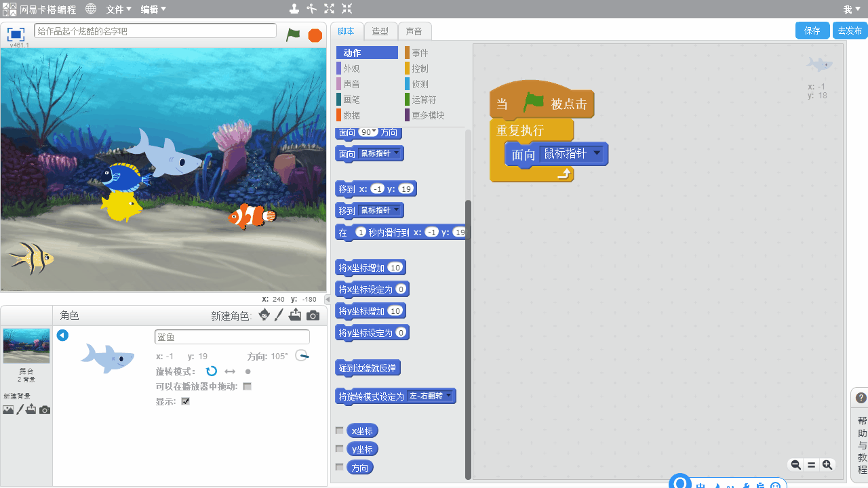Viewport: 868px width, 488px height.
Task: Set rotation mode to all around
Action: [x=211, y=371]
